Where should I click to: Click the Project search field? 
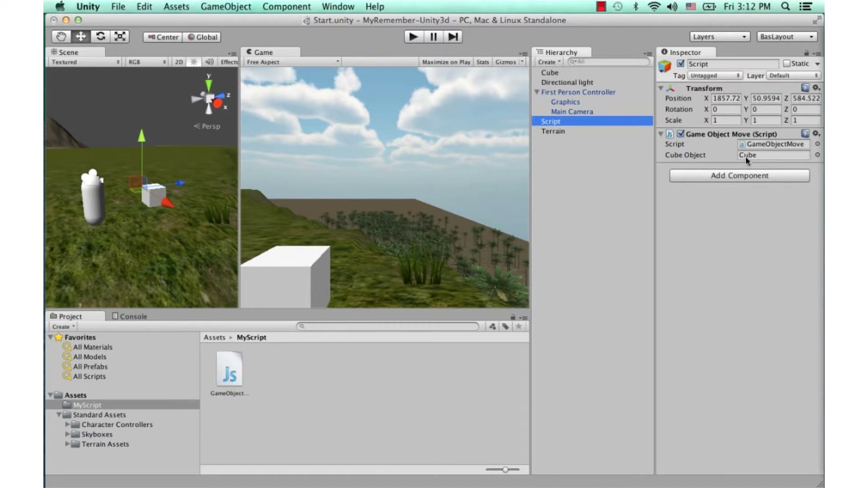pos(387,326)
